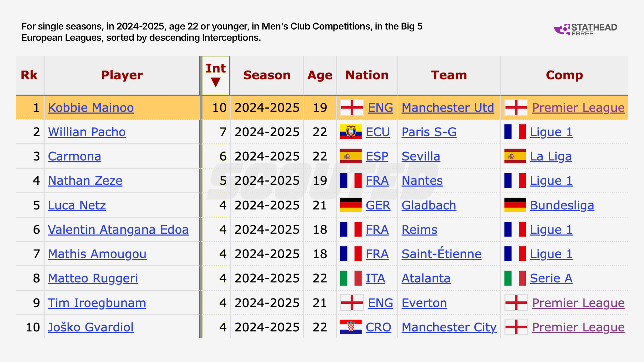
Task: Open Joško Gvardiol player page
Action: [91, 327]
